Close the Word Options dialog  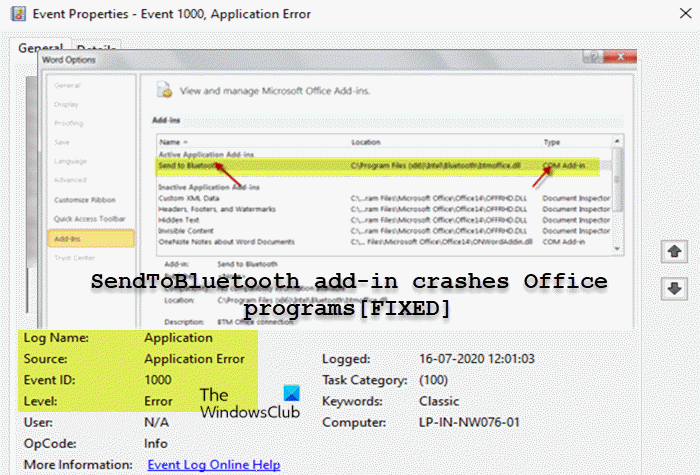pyautogui.click(x=620, y=57)
